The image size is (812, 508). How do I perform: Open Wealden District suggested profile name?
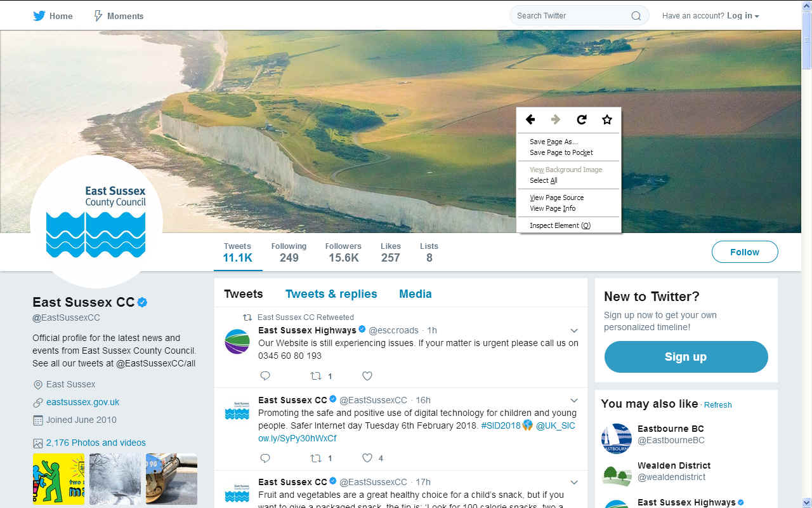click(674, 465)
